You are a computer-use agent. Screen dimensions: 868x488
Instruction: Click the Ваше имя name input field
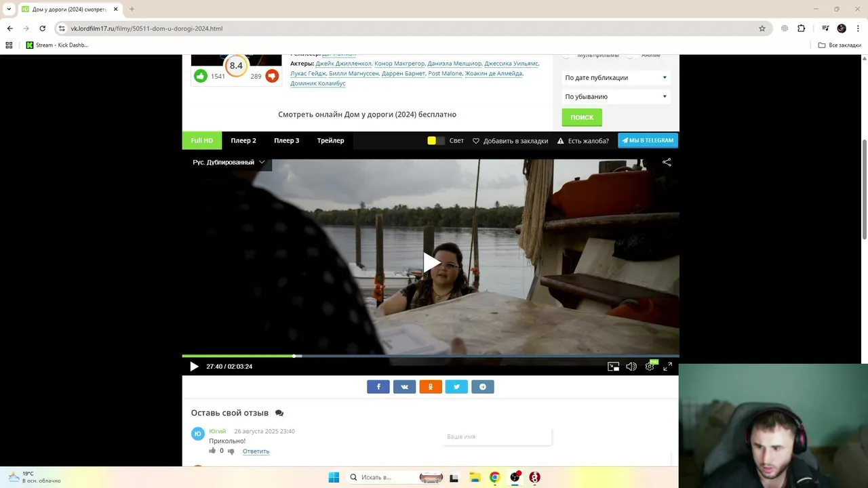tap(496, 437)
